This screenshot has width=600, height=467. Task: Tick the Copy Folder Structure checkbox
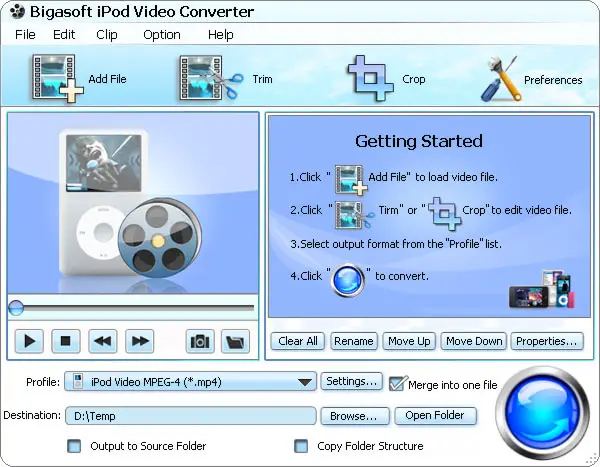(301, 446)
